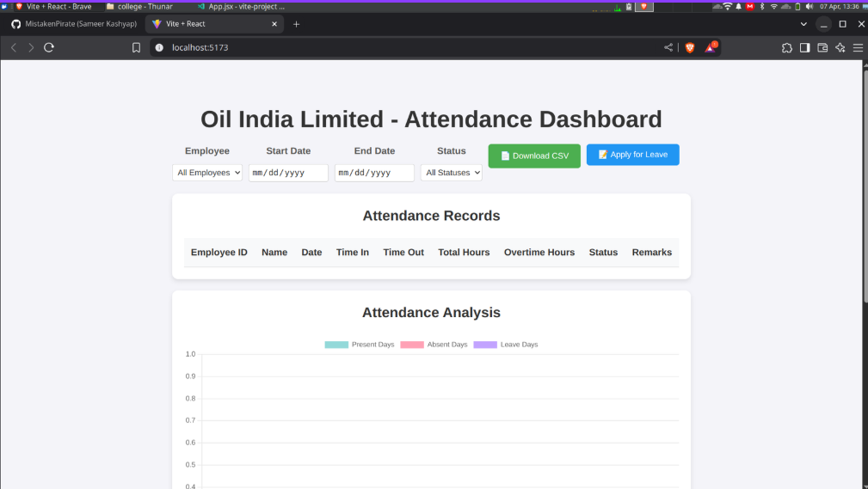Toggle Leave Days legend swatch
868x489 pixels.
click(x=485, y=345)
